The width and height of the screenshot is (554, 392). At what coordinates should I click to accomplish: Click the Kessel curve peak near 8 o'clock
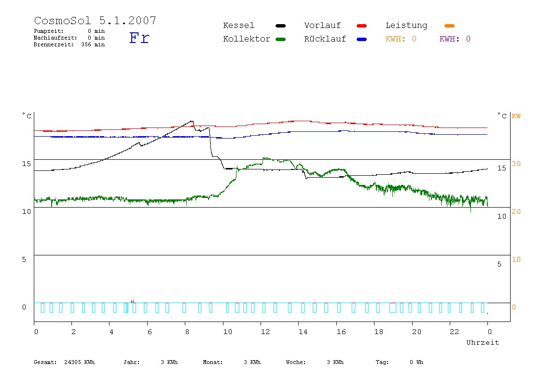pos(192,121)
